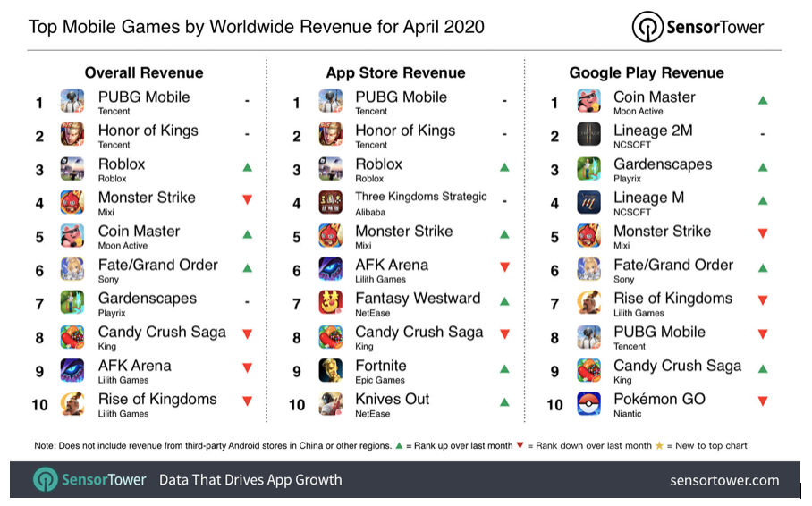
Task: Open the sensortower.com link in the footer
Action: pos(724,480)
